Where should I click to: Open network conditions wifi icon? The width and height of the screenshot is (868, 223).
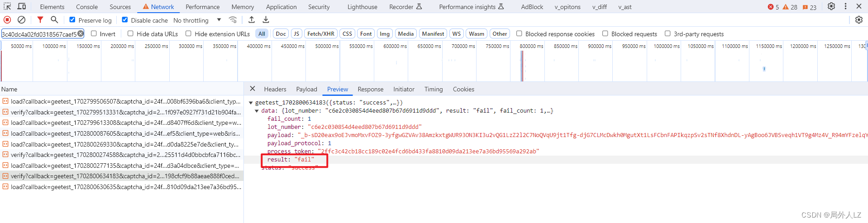click(x=233, y=20)
